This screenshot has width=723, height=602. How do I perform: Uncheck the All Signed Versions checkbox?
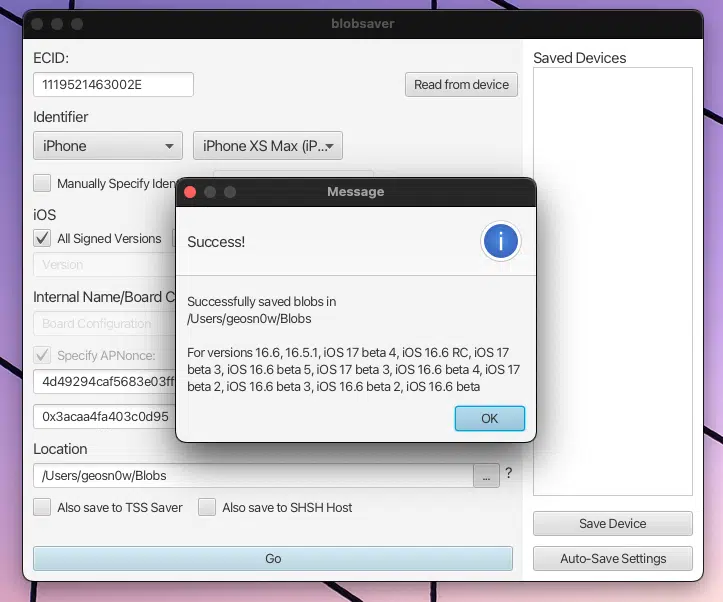42,238
